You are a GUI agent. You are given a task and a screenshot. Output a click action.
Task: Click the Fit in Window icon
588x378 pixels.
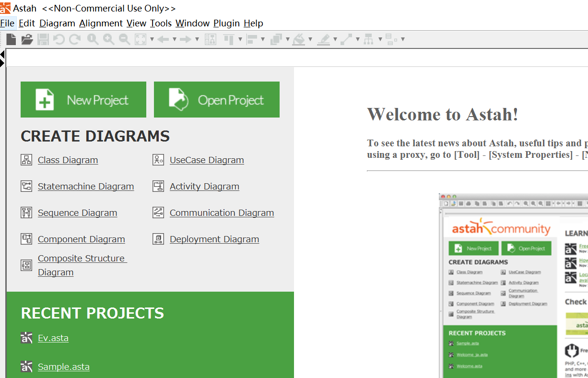140,39
